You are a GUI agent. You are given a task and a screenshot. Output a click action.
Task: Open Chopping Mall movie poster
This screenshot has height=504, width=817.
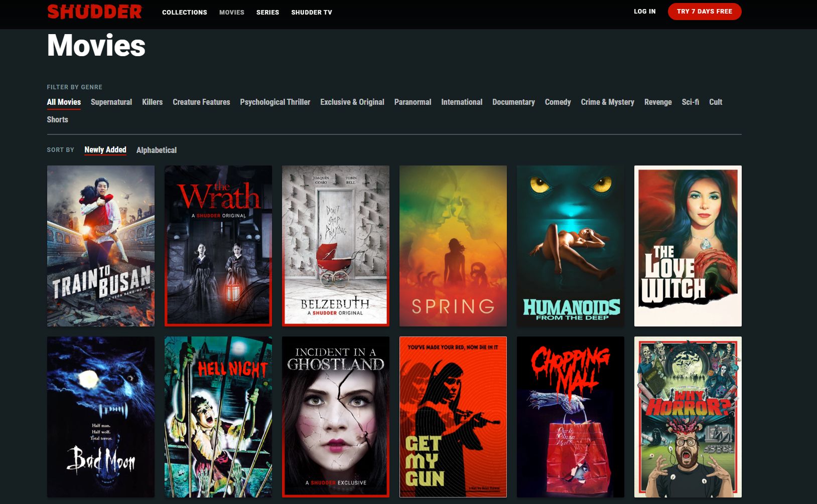(x=570, y=417)
